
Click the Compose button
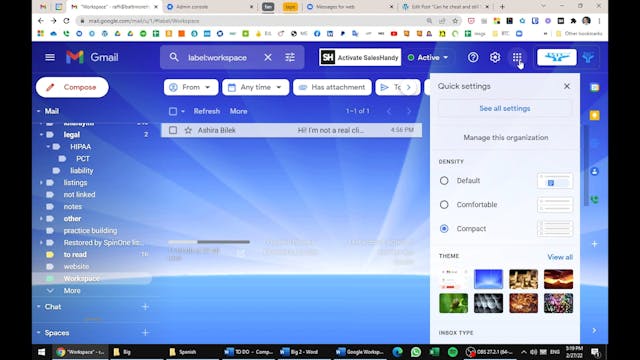72,87
